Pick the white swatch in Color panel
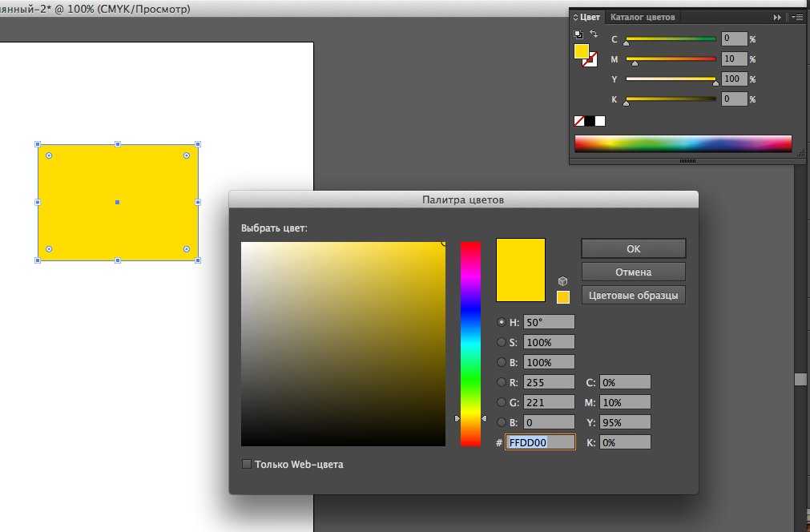 coord(600,121)
